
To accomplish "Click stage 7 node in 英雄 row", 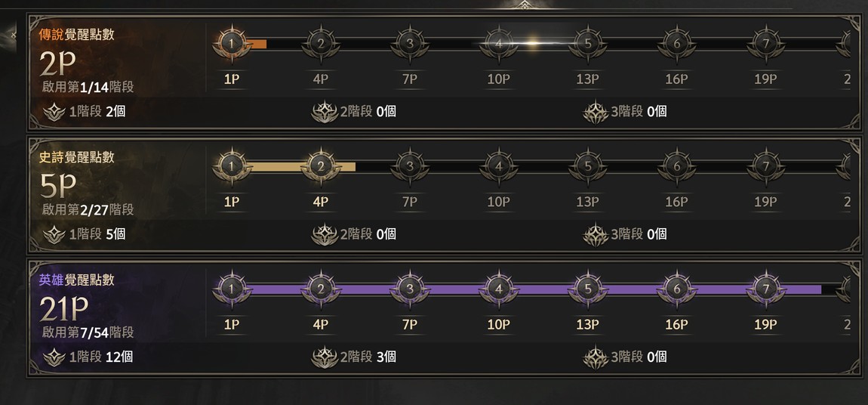I will click(765, 289).
